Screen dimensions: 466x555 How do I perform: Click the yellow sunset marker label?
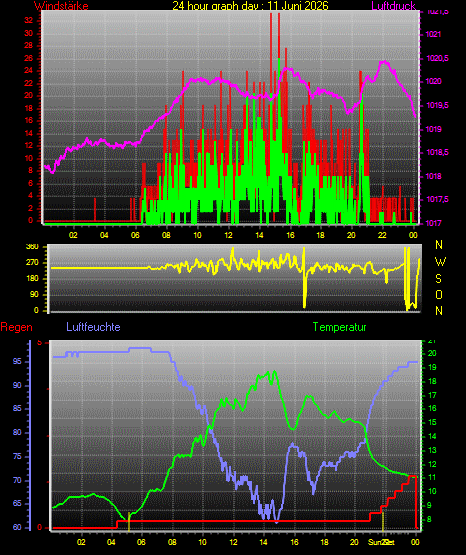point(381,542)
